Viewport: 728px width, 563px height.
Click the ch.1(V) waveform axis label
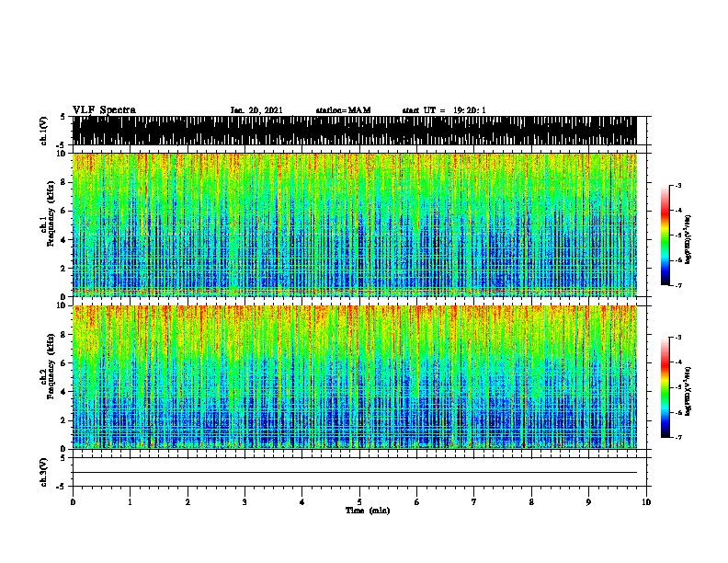point(44,131)
